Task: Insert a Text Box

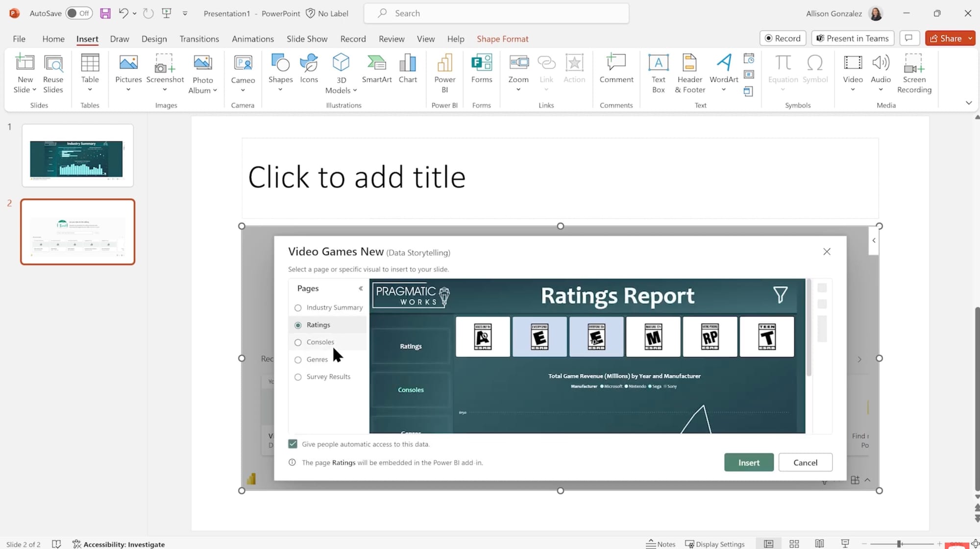Action: 658,73
